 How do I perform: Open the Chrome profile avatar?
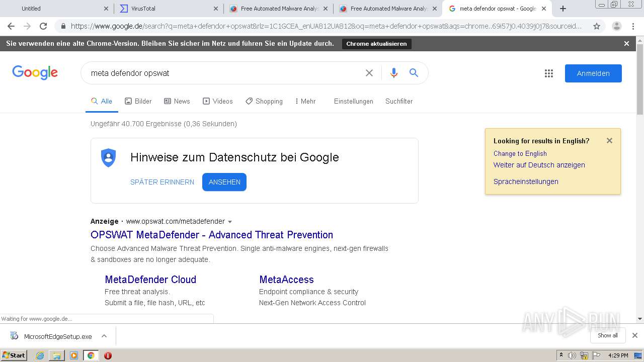point(617,26)
